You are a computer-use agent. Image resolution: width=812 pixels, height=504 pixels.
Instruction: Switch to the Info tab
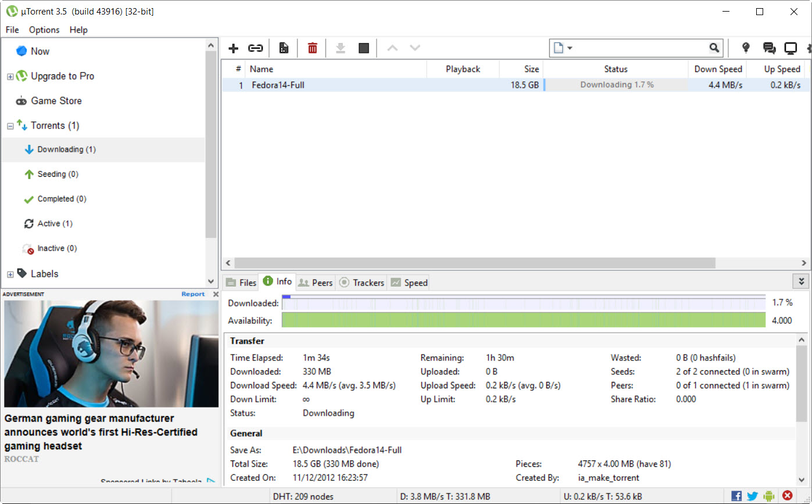pyautogui.click(x=277, y=281)
